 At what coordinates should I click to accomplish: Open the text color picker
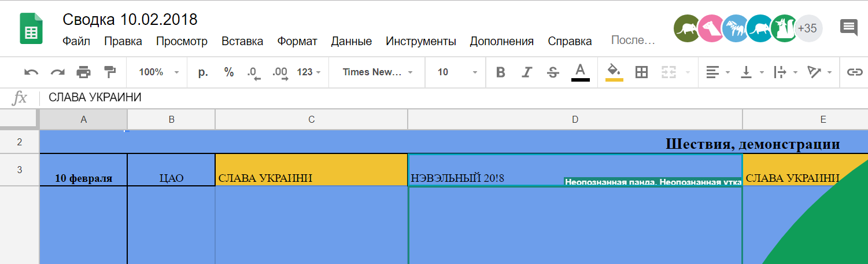581,72
